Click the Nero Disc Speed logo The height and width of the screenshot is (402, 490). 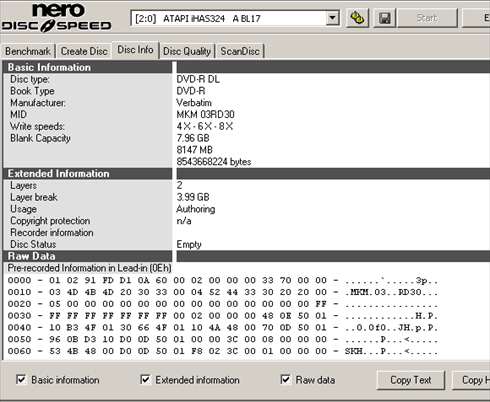pos(57,18)
